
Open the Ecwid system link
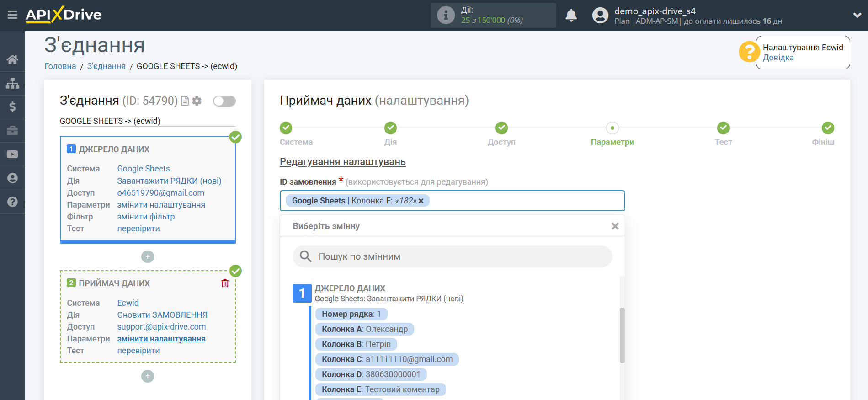128,303
